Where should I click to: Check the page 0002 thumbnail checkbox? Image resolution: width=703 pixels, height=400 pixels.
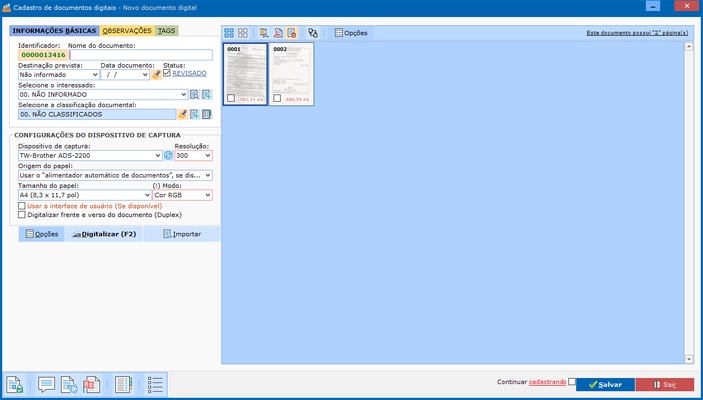click(277, 98)
